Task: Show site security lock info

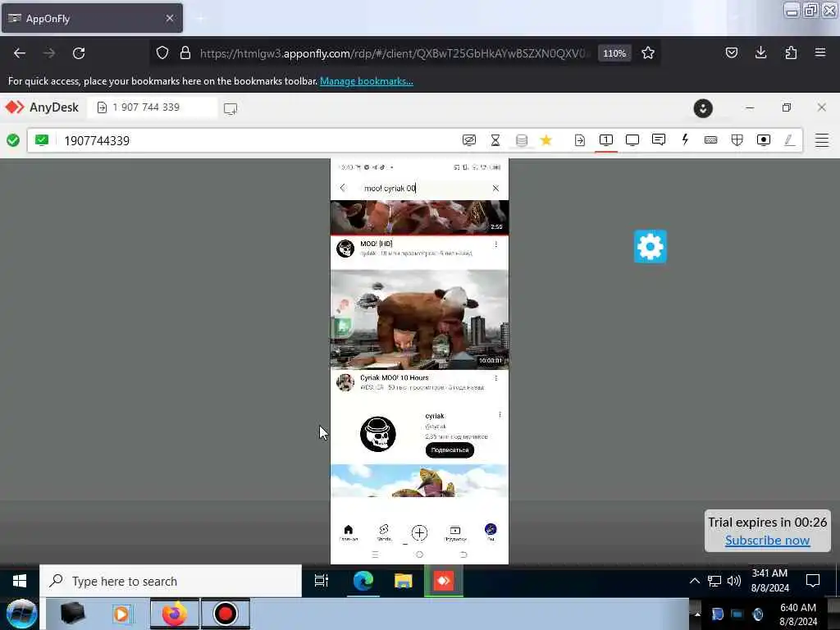Action: click(185, 53)
